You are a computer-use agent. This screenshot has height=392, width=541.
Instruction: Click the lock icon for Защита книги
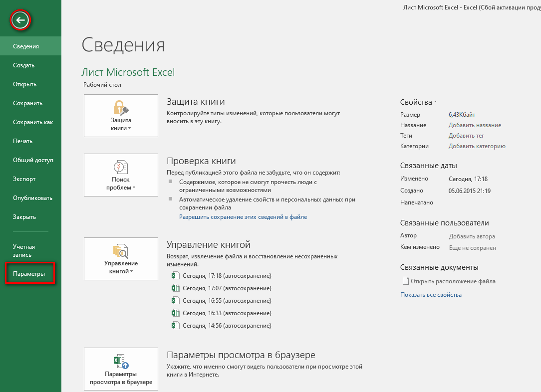[x=121, y=108]
